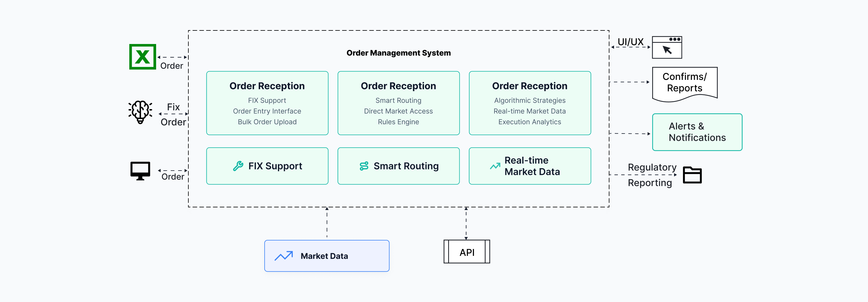The width and height of the screenshot is (868, 302).
Task: Click the trend icon beside Real-time Market Data
Action: pos(495,166)
